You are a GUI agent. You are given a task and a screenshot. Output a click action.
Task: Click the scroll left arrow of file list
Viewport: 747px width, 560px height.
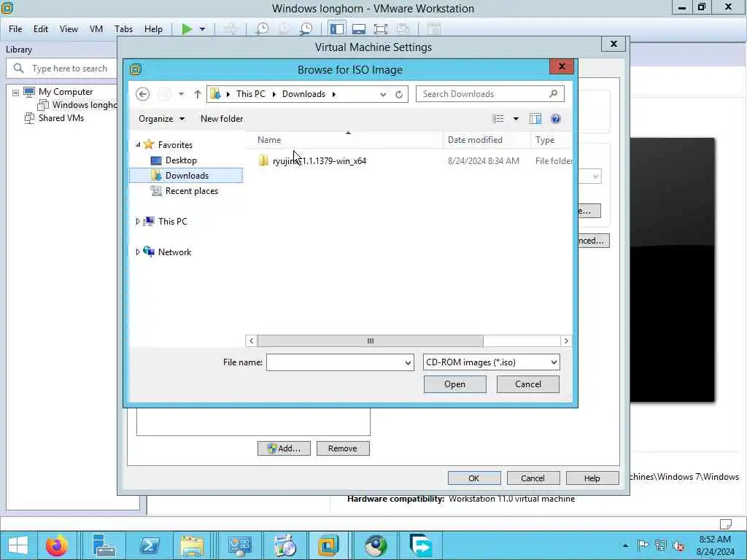tap(252, 341)
